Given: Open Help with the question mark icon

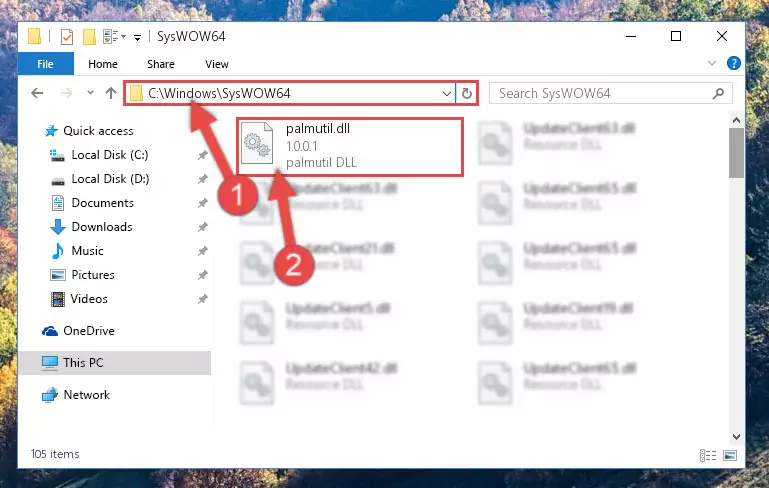Looking at the screenshot, I should point(733,63).
